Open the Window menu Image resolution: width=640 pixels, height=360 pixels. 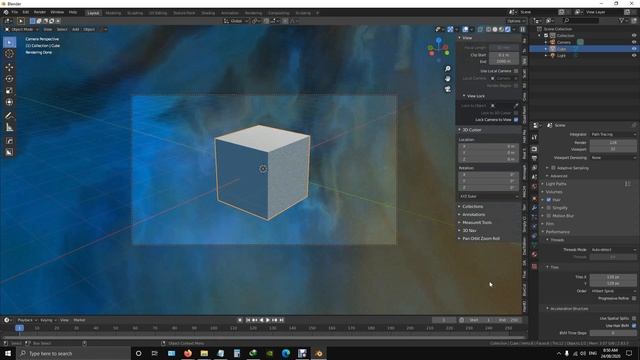pyautogui.click(x=57, y=12)
